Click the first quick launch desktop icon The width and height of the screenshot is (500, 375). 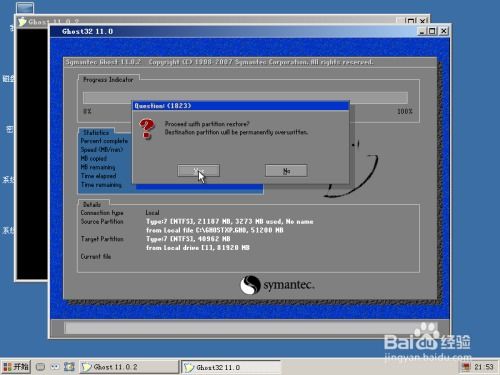(x=40, y=367)
